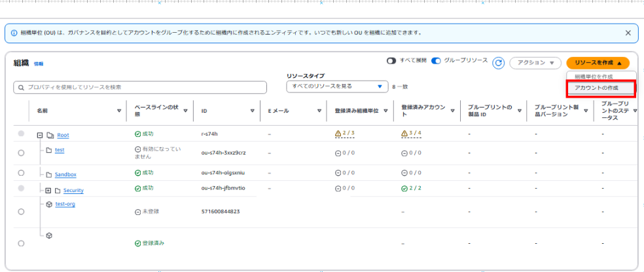Open the test OU link
The image size is (644, 272).
[x=60, y=150]
